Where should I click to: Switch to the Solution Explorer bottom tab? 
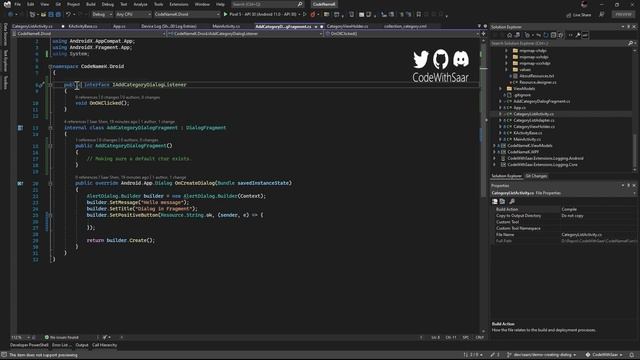(506, 176)
